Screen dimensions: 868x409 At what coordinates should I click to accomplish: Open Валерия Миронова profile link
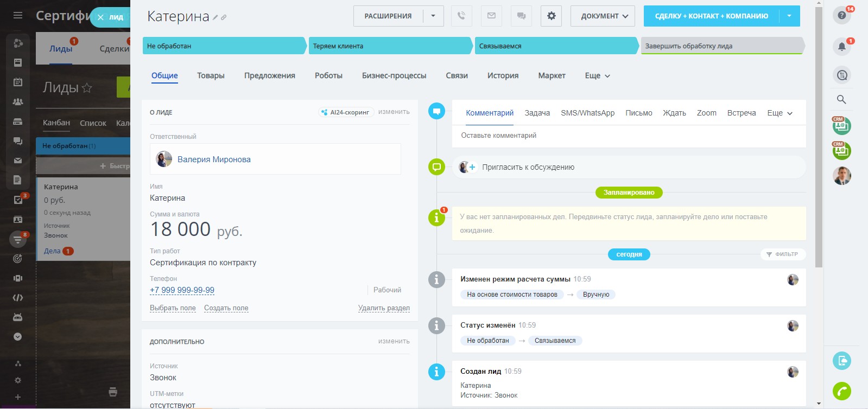pos(214,159)
